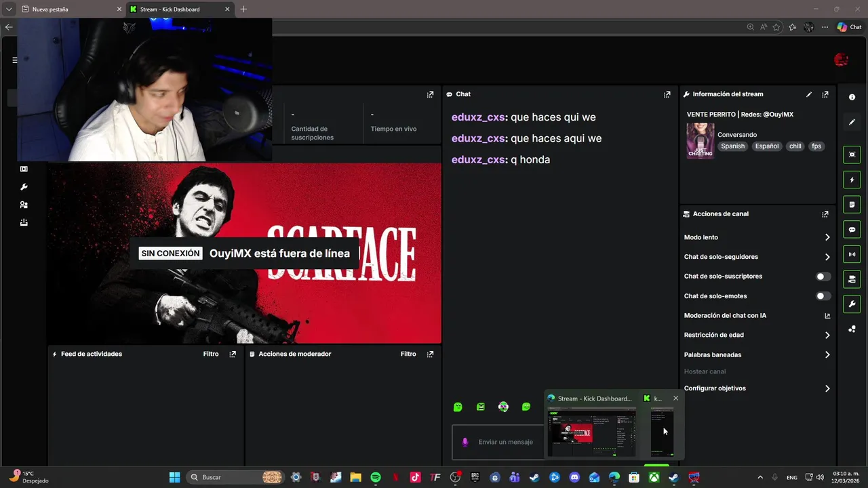Viewport: 868px width, 488px height.
Task: Insert the clown face emote
Action: (x=503, y=407)
